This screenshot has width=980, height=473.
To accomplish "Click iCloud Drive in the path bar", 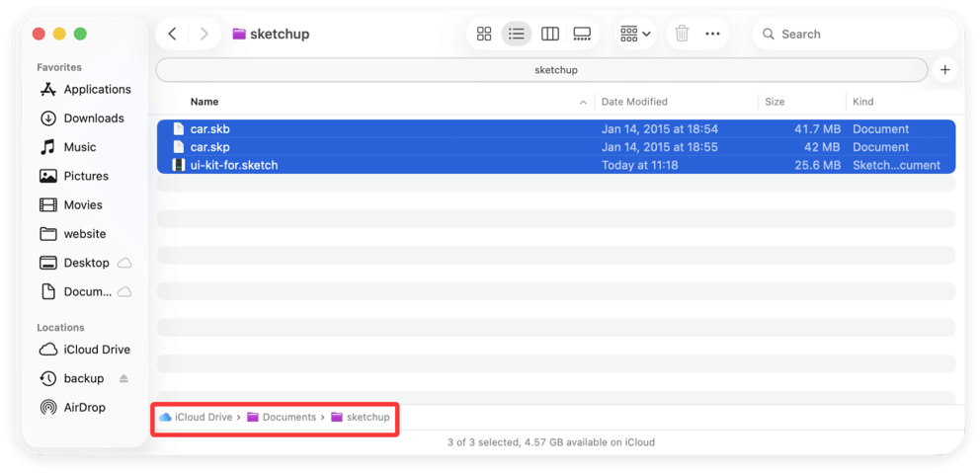I will tap(197, 417).
